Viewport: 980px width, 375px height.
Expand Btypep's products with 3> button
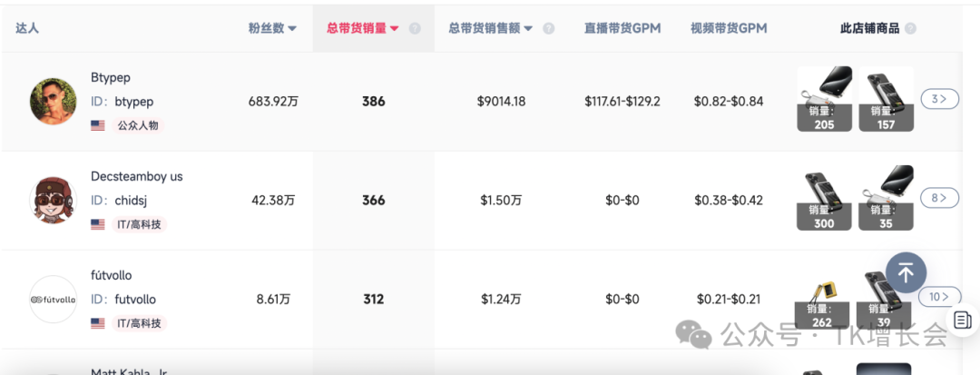click(x=939, y=99)
